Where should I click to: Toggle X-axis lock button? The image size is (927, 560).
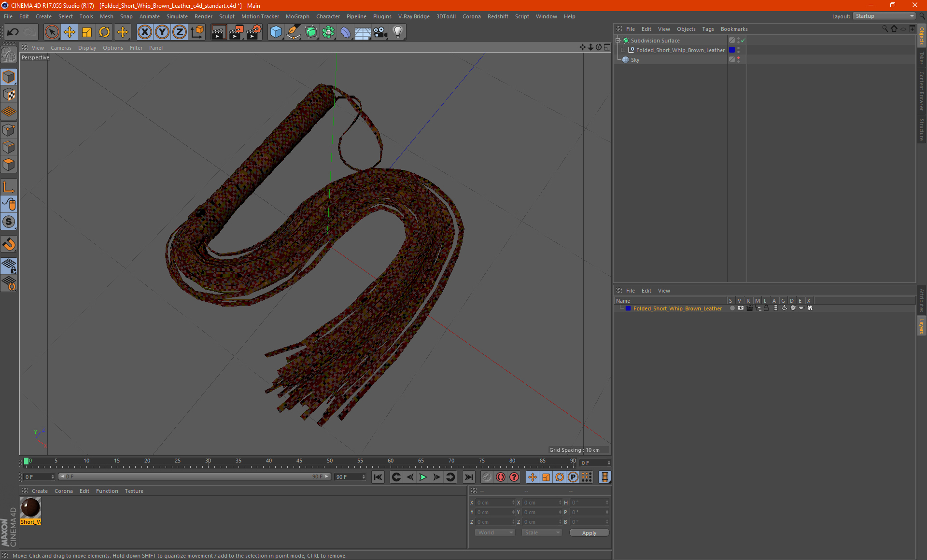click(x=144, y=32)
